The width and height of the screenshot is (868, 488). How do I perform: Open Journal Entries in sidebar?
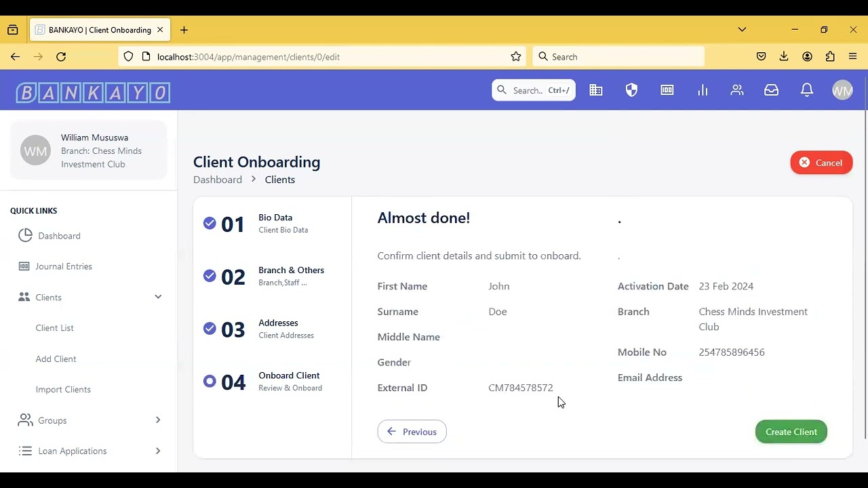pyautogui.click(x=64, y=266)
